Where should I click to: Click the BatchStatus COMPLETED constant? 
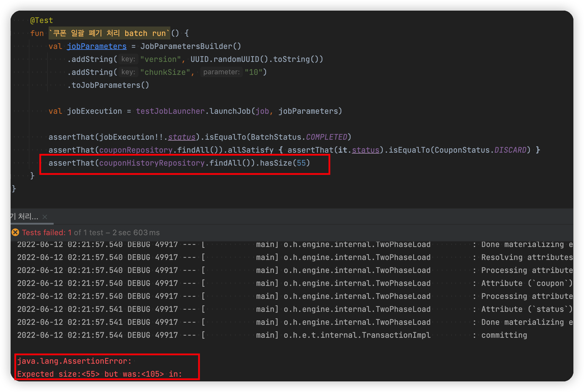[326, 137]
